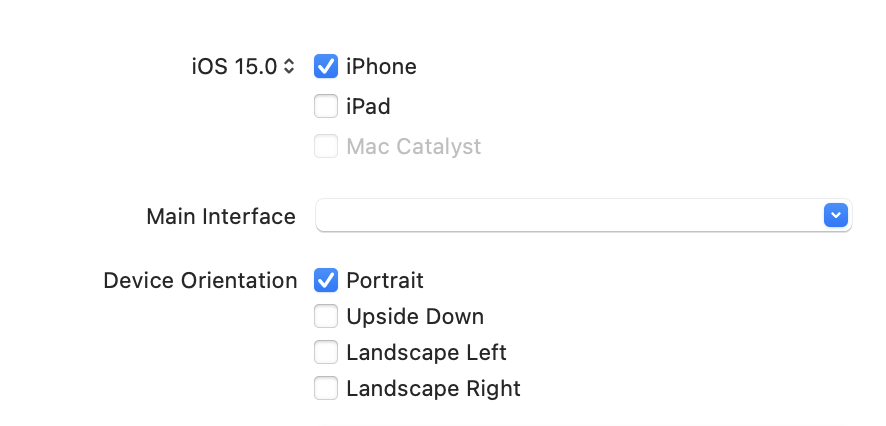This screenshot has width=886, height=426.
Task: Click the "iPad" text label
Action: 368,106
